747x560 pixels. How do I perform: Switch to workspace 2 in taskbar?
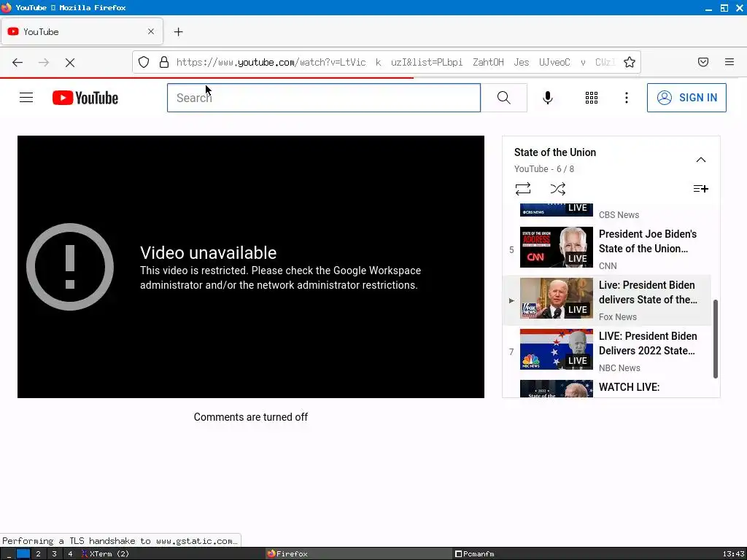click(x=38, y=554)
